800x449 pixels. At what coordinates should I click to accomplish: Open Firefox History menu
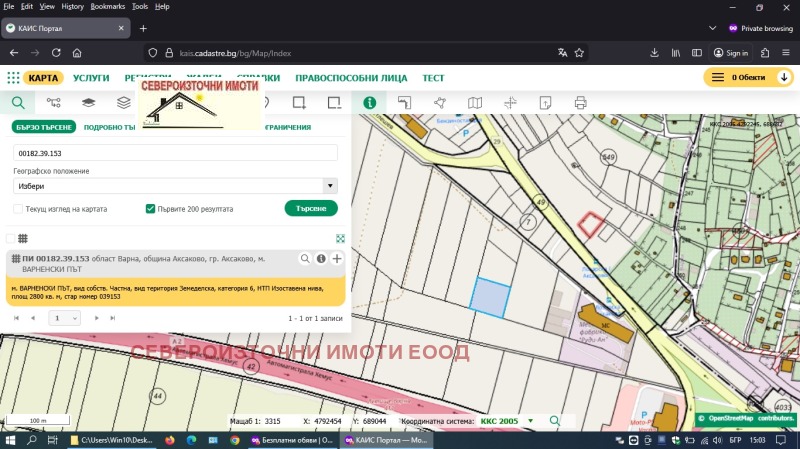[x=72, y=7]
